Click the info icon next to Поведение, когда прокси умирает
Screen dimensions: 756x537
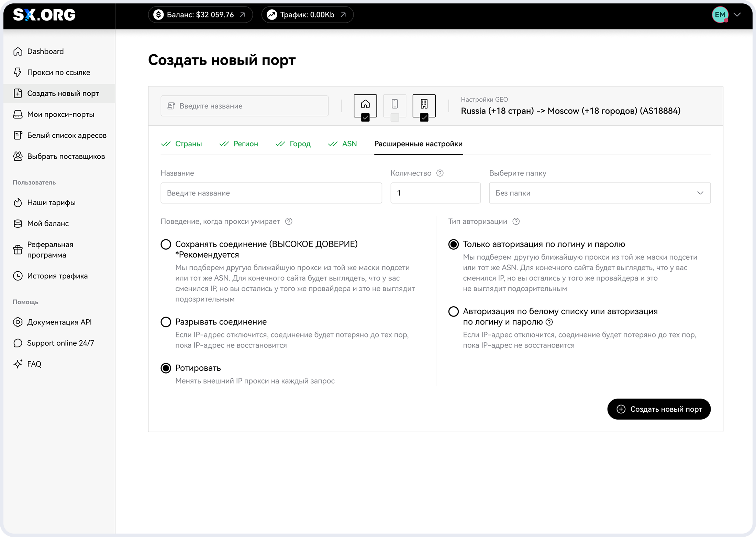coord(289,221)
